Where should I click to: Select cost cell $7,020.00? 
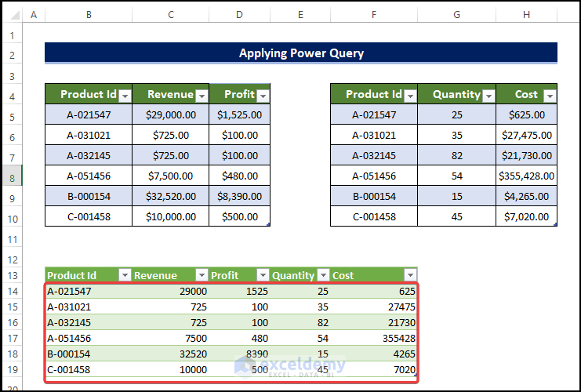pos(527,216)
